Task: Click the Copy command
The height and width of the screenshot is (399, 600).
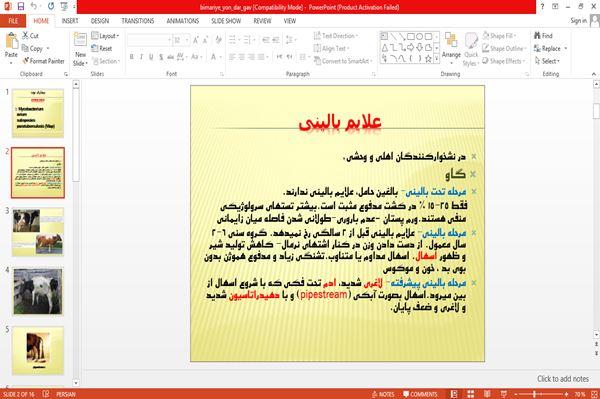Action: [x=32, y=49]
